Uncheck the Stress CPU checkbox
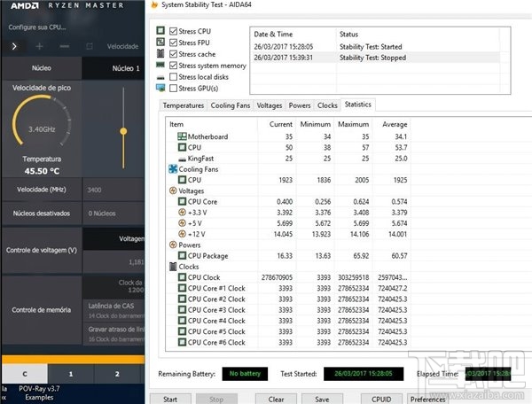Screen dimensions: 532x404 coord(174,31)
